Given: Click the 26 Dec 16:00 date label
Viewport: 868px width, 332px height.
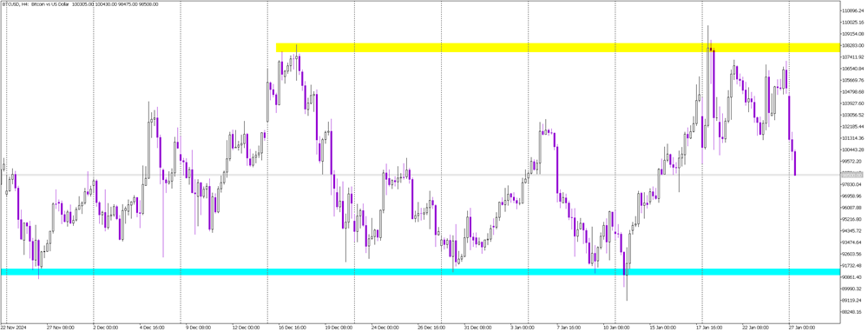Looking at the screenshot, I should pyautogui.click(x=431, y=327).
